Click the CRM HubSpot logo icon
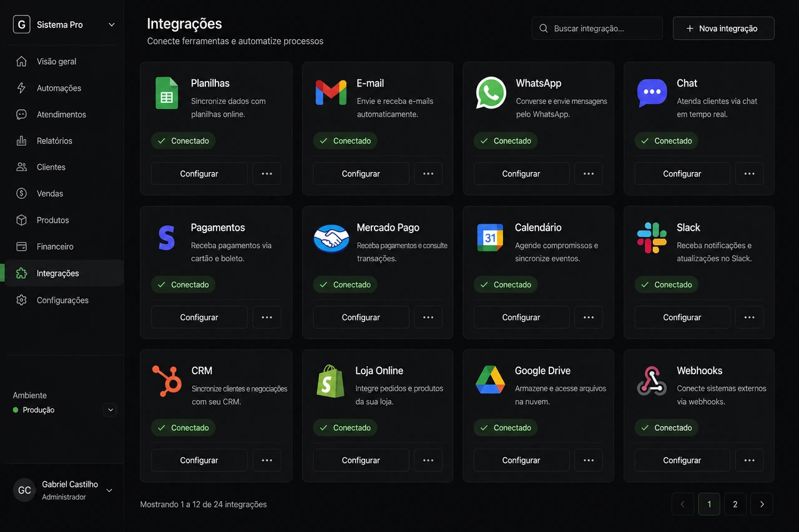 pyautogui.click(x=167, y=380)
